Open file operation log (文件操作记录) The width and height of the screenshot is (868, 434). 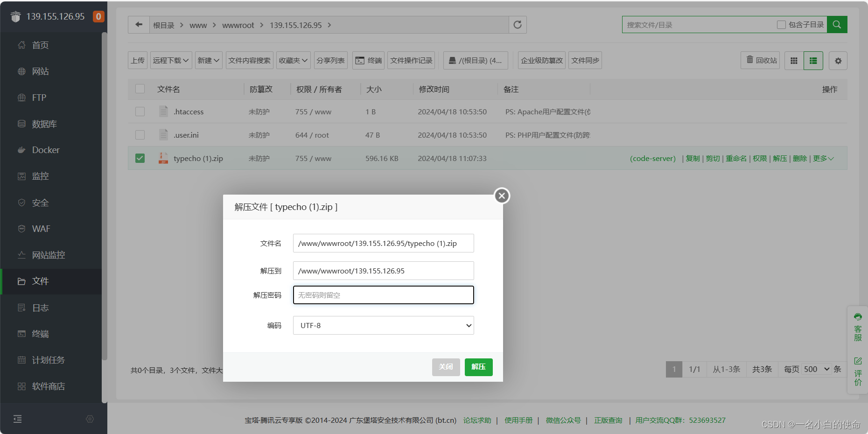[411, 60]
